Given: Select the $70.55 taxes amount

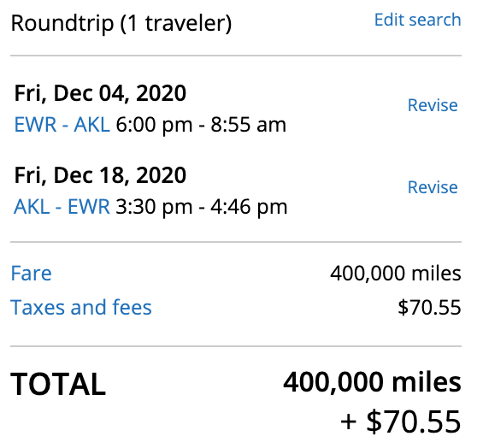Looking at the screenshot, I should (429, 307).
